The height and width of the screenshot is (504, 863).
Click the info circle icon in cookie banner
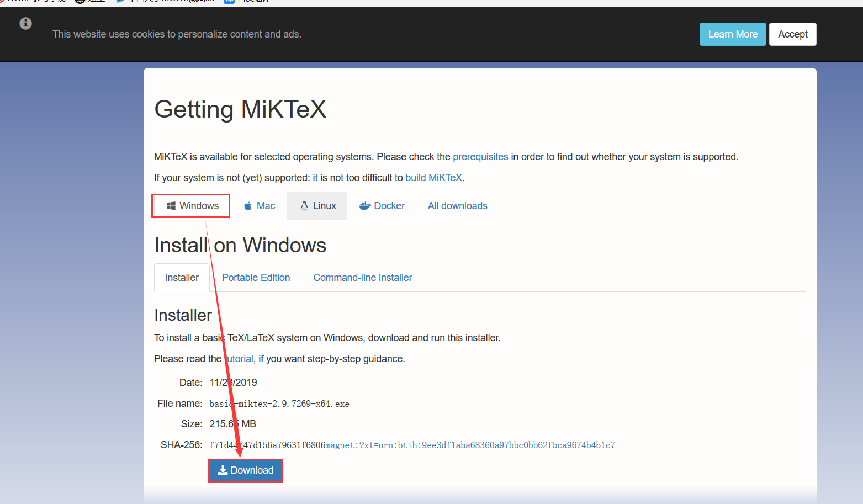pos(25,23)
